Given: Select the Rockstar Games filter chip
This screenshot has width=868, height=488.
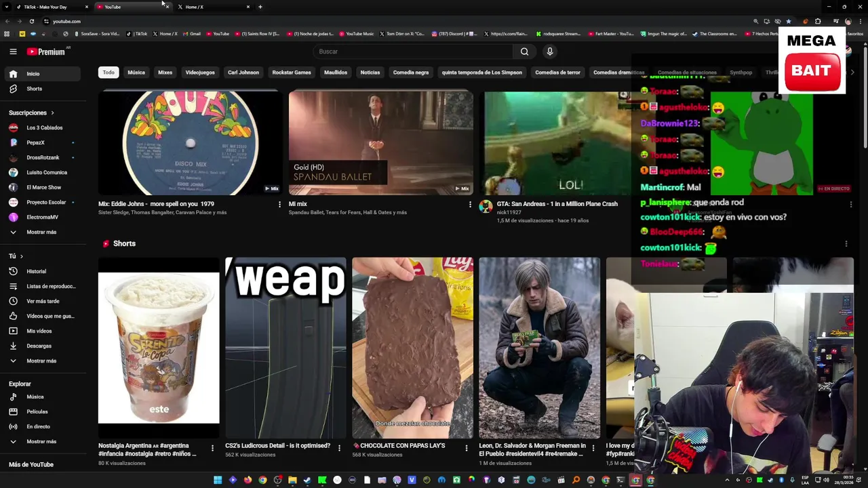Looking at the screenshot, I should coord(292,73).
